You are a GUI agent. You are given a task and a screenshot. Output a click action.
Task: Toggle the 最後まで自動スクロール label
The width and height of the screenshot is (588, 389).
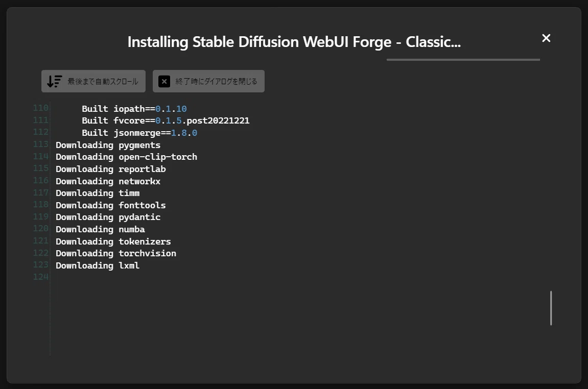103,81
